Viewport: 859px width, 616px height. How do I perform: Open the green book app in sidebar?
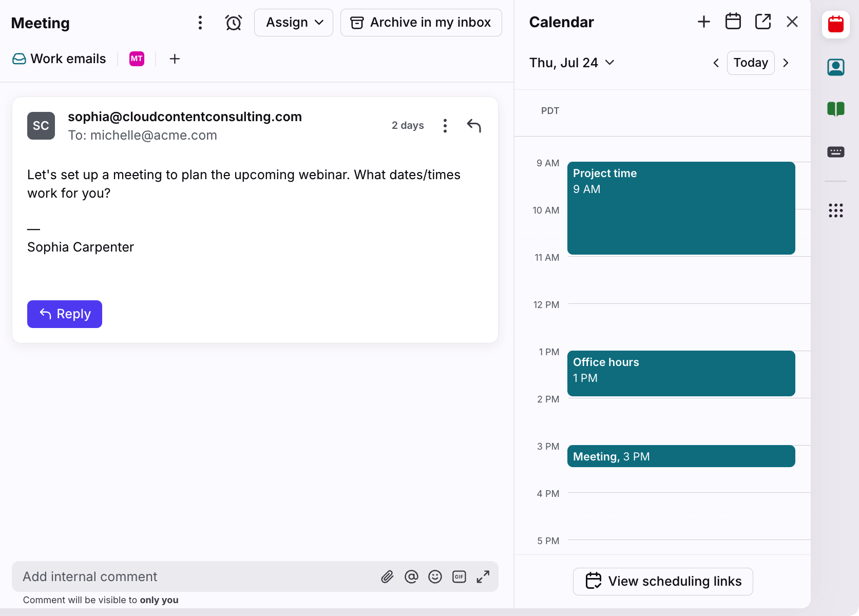(836, 109)
